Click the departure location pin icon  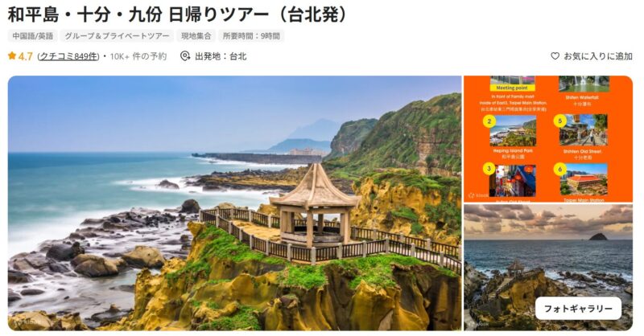(x=185, y=56)
